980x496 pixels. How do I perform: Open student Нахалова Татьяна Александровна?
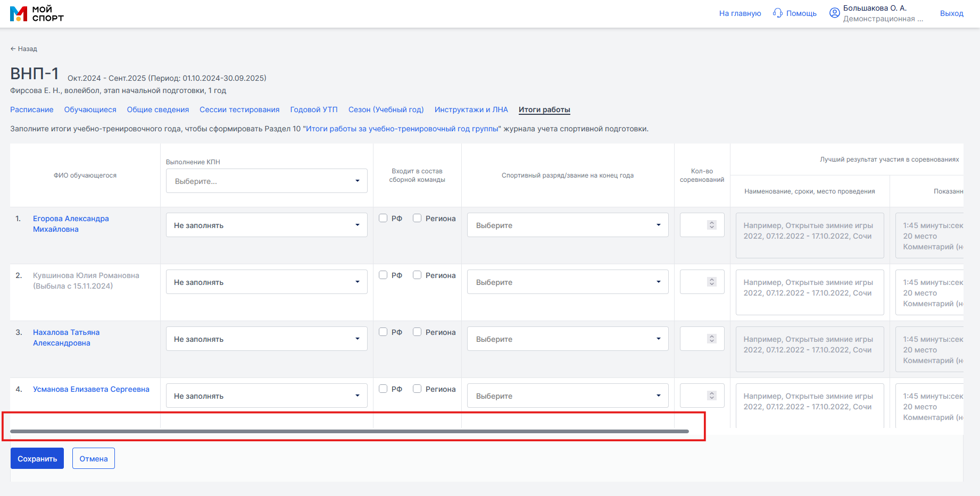point(66,338)
